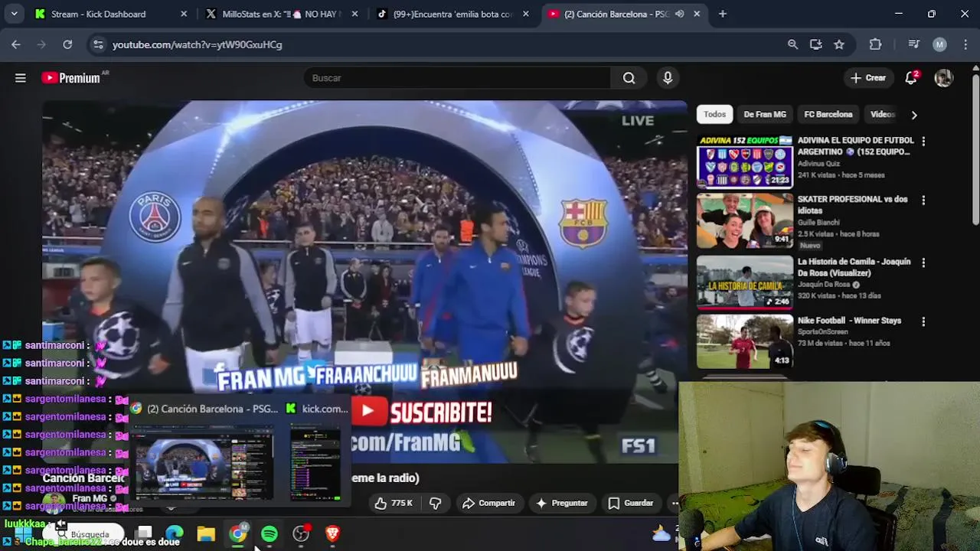Open the Chrome profile M avatar
Image resolution: width=980 pixels, height=551 pixels.
click(939, 44)
